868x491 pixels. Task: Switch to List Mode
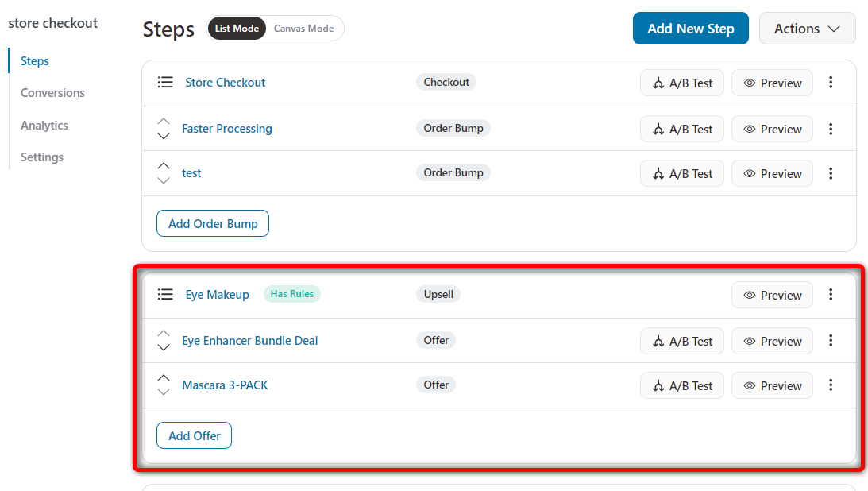[237, 29]
